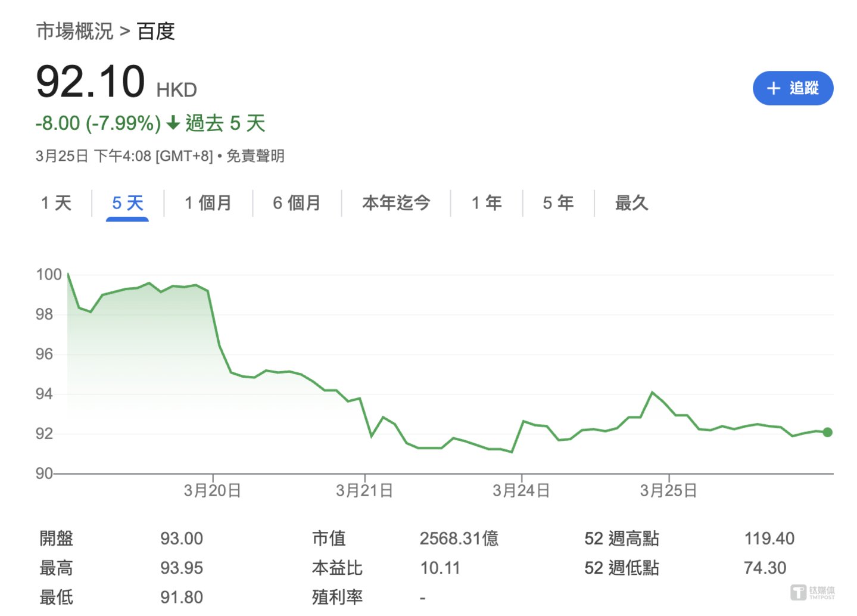The image size is (857, 616).
Task: Switch chart to 6 個月 range
Action: (x=297, y=203)
